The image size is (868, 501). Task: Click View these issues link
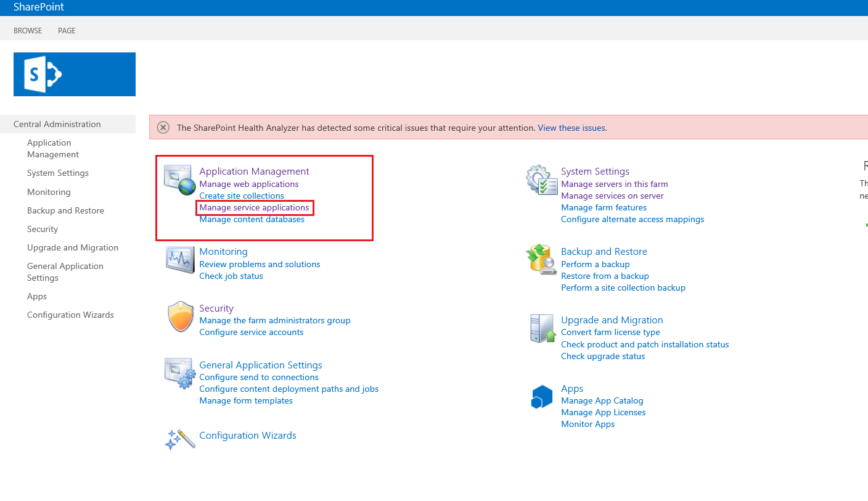pyautogui.click(x=571, y=128)
